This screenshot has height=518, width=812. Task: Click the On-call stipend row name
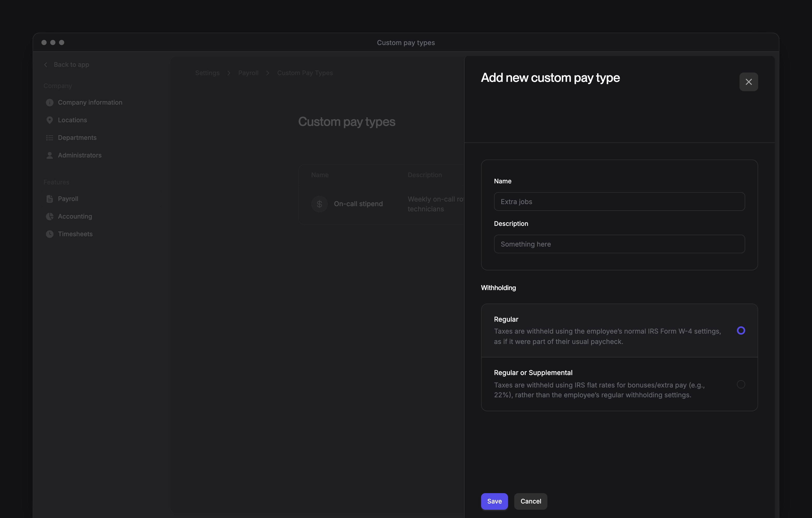[x=358, y=204]
